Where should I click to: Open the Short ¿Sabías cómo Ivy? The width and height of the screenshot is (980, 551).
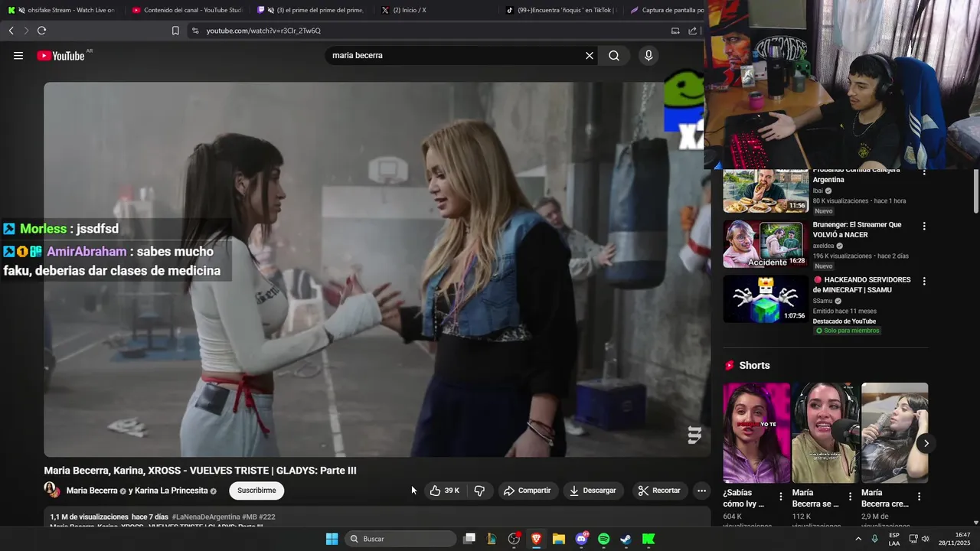(756, 433)
